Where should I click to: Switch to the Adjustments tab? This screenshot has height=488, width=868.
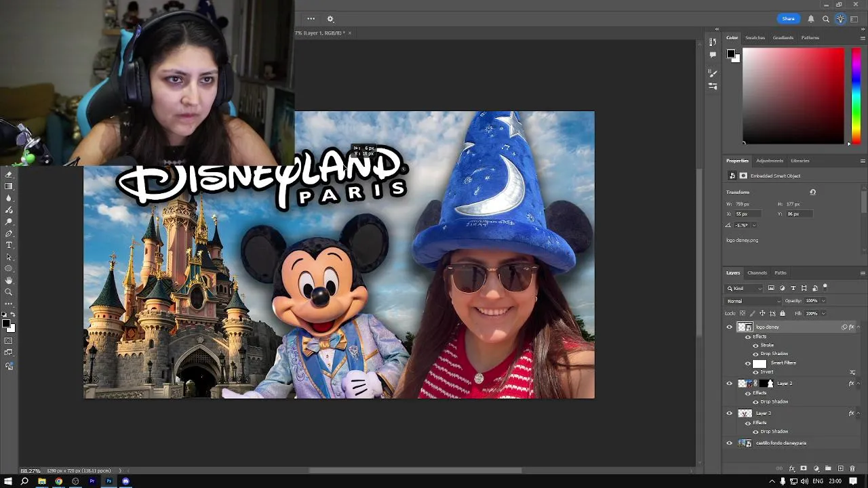click(770, 161)
